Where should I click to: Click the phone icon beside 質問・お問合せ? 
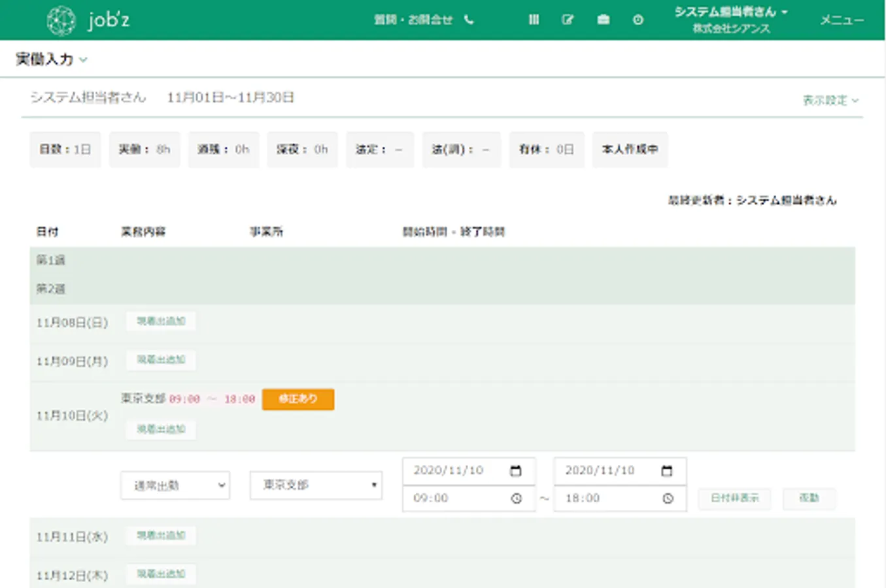469,20
